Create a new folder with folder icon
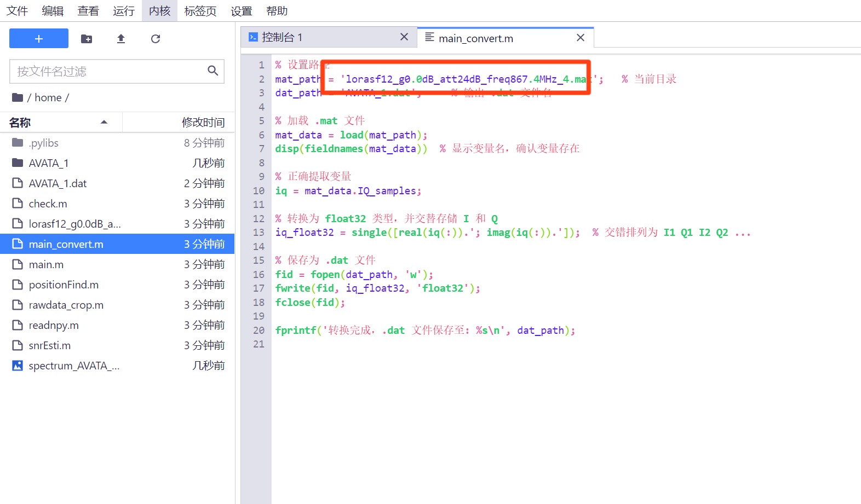This screenshot has width=861, height=504. [x=87, y=39]
